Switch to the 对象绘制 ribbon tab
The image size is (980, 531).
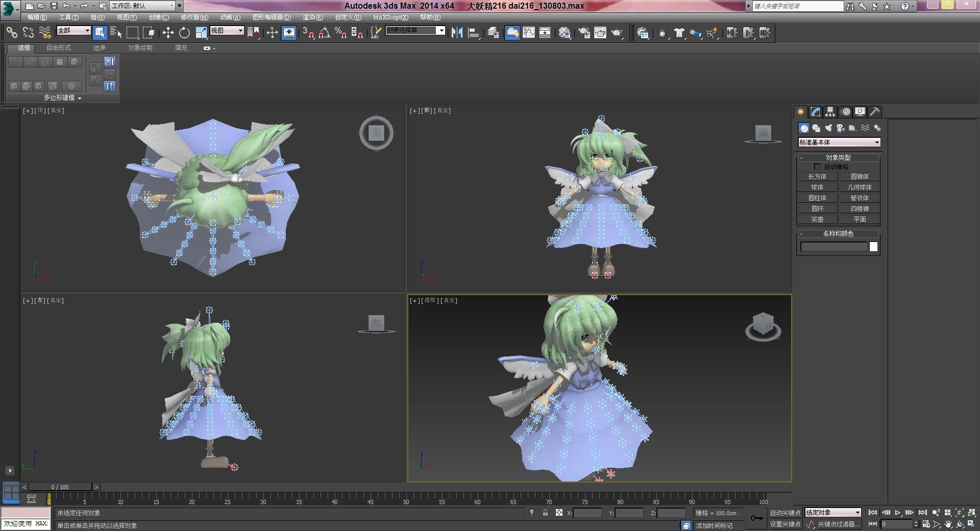140,48
